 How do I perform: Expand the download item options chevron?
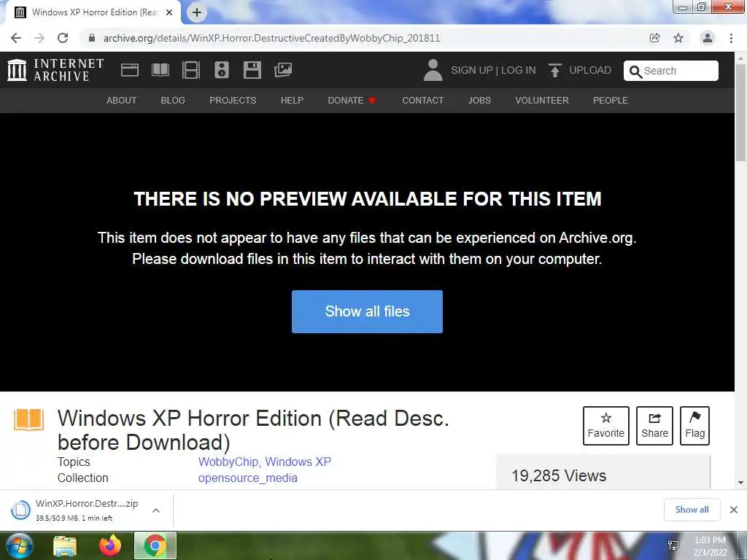(x=156, y=510)
